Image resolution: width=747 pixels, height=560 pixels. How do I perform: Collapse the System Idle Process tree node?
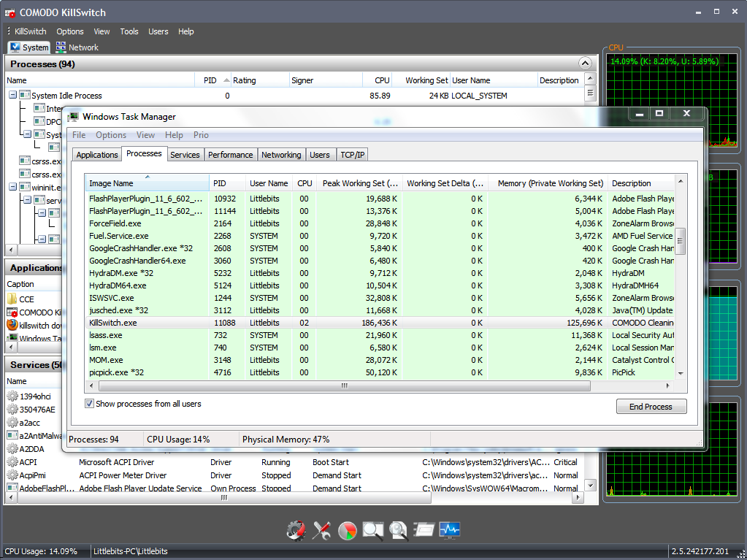click(13, 96)
